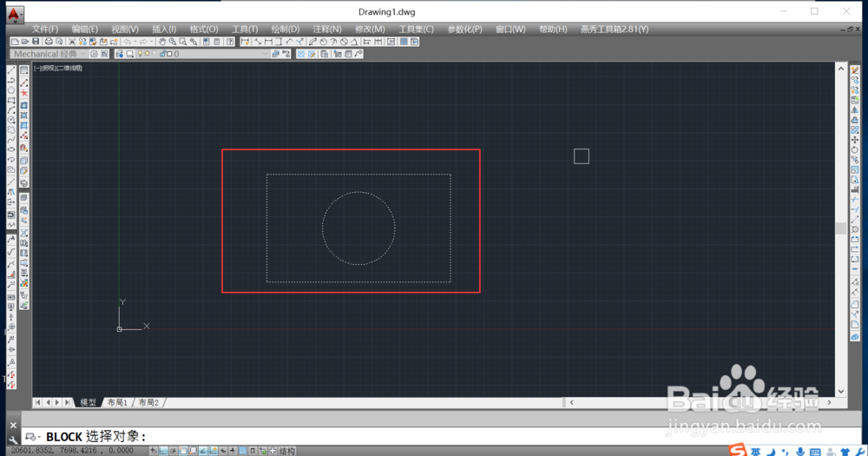Click the vertical scrollbar down arrow
This screenshot has height=456, width=868.
(841, 391)
